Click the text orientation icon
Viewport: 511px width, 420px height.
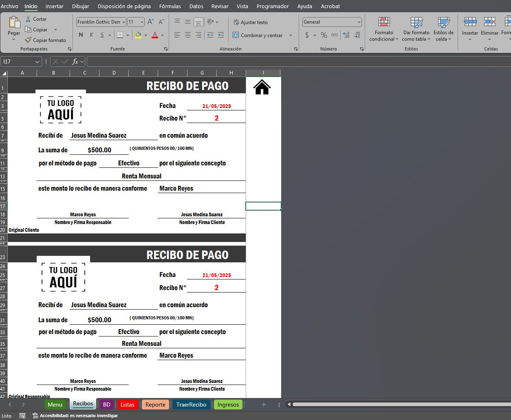211,22
